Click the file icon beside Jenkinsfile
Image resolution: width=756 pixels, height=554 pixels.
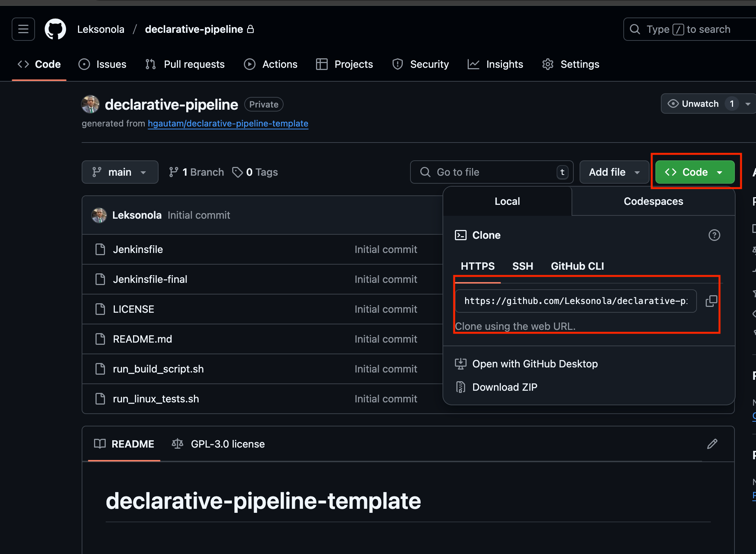[x=100, y=249]
